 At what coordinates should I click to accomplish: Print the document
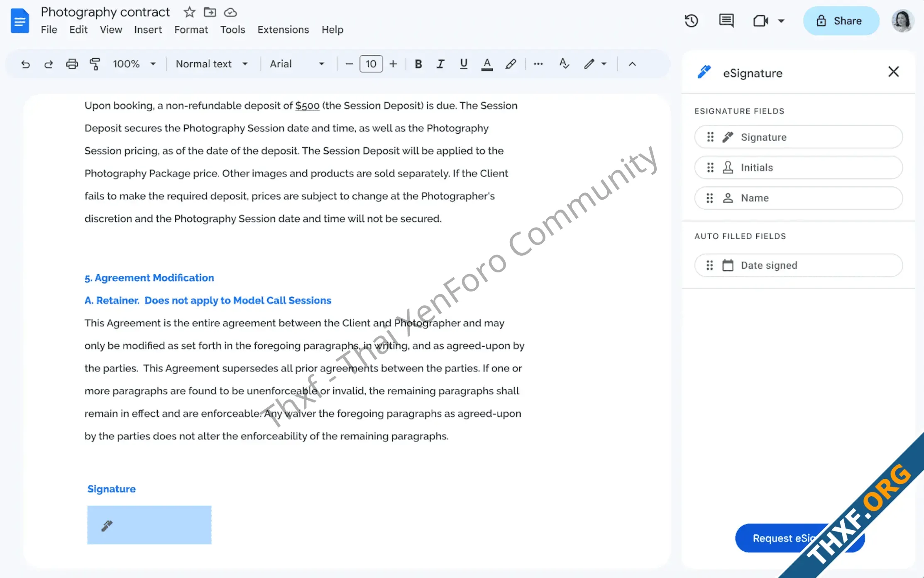pos(72,64)
